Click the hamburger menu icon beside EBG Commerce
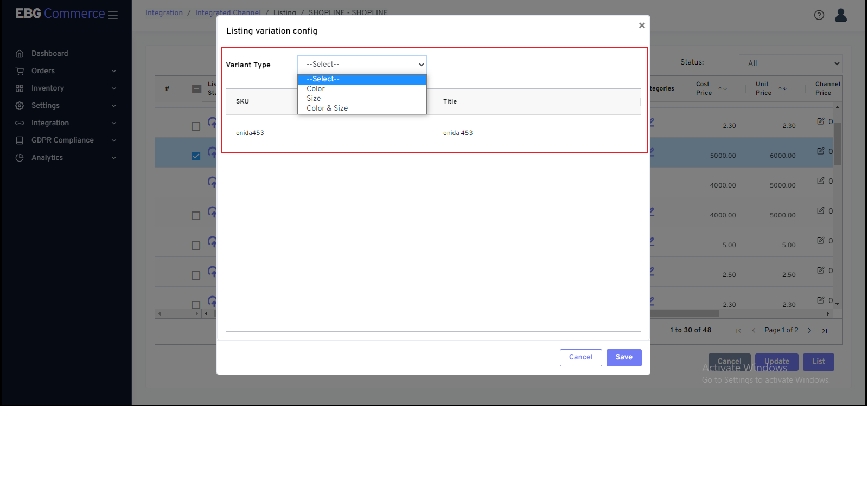This screenshot has width=868, height=489. [x=113, y=15]
